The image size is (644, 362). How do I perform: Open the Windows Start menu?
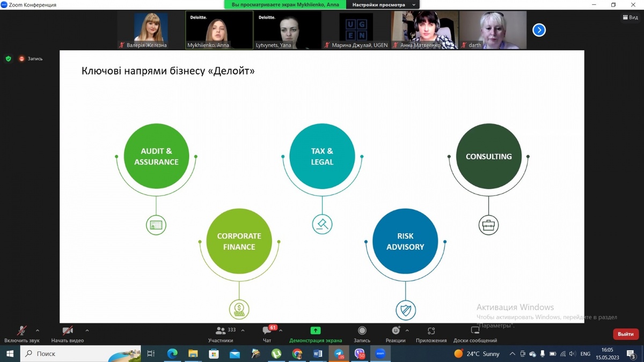click(10, 353)
